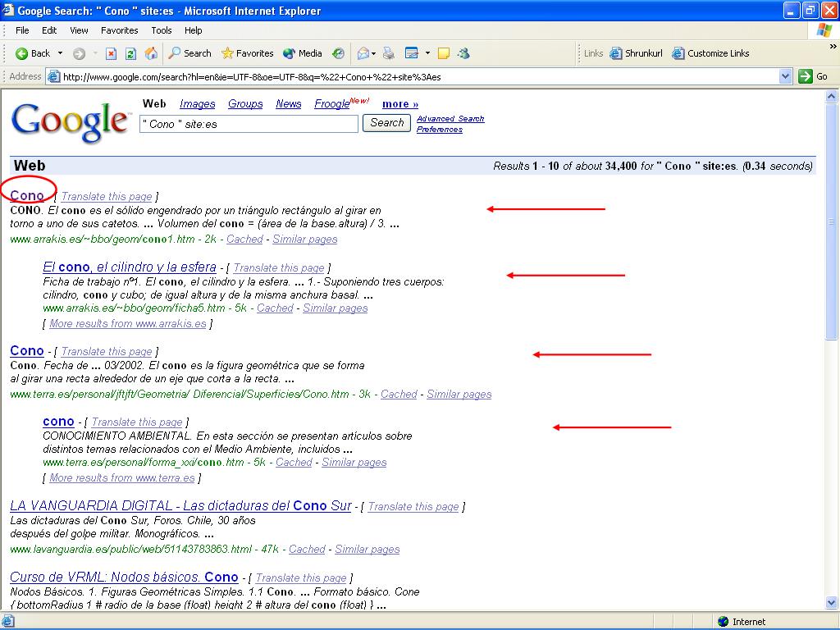Open the Images search tab link

click(197, 104)
